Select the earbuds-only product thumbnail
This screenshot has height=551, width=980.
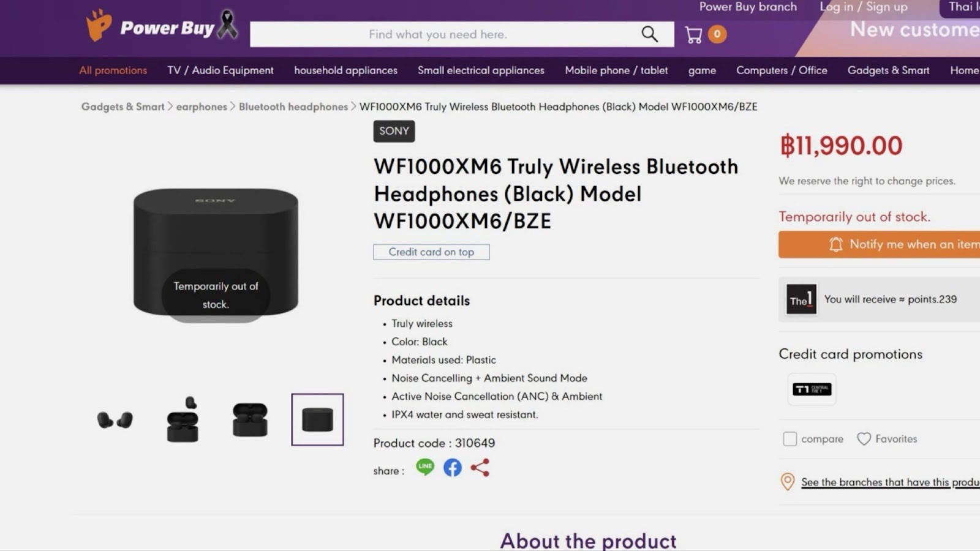pyautogui.click(x=115, y=420)
